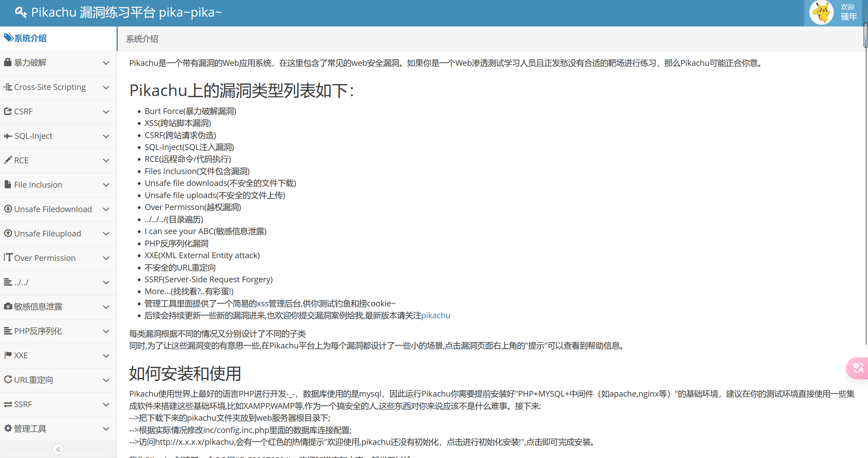Open the pikachu hyperlink in list
This screenshot has height=458, width=868.
pos(436,316)
